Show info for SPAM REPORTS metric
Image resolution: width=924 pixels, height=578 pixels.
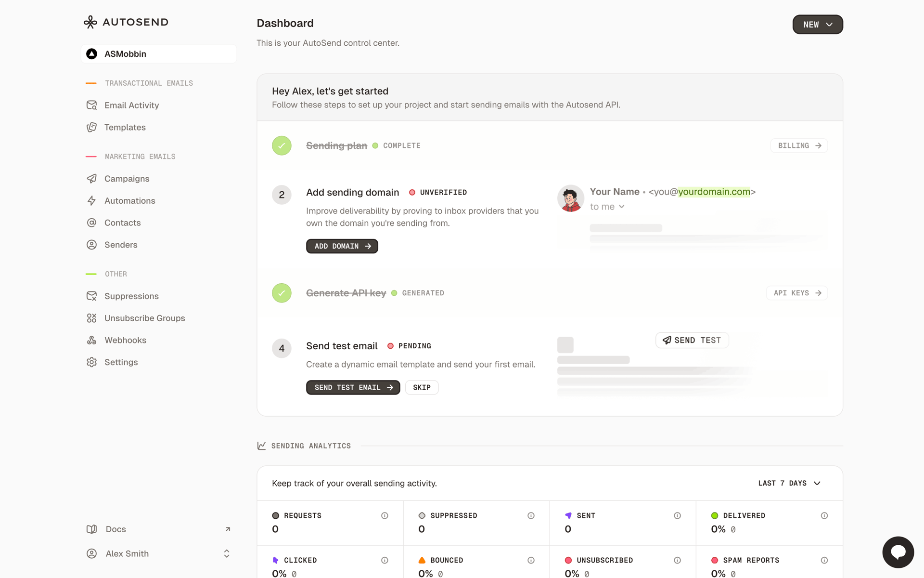coord(824,561)
